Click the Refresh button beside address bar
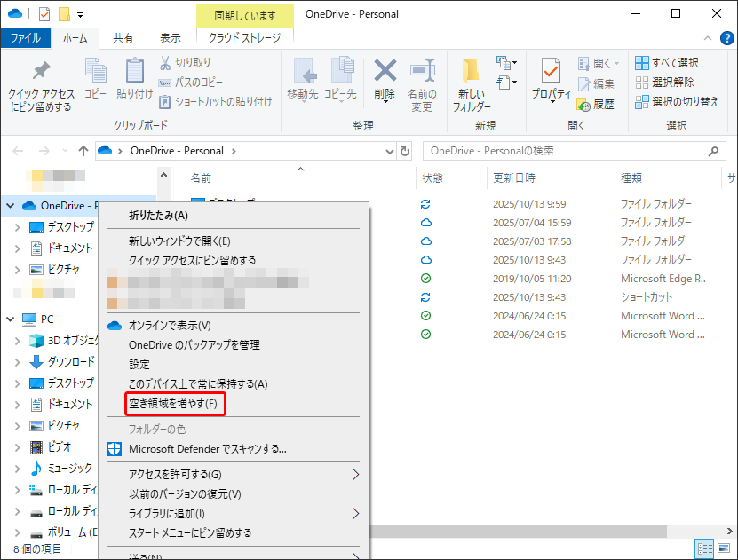The image size is (738, 560). point(405,151)
